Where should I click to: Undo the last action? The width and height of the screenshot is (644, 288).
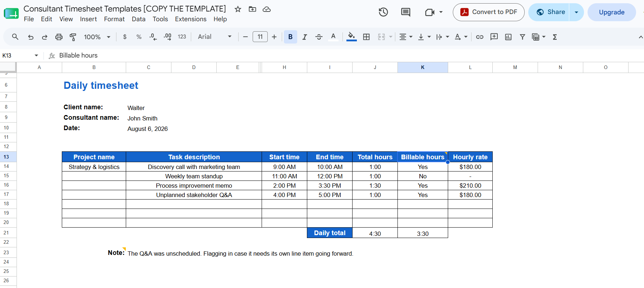pos(31,37)
